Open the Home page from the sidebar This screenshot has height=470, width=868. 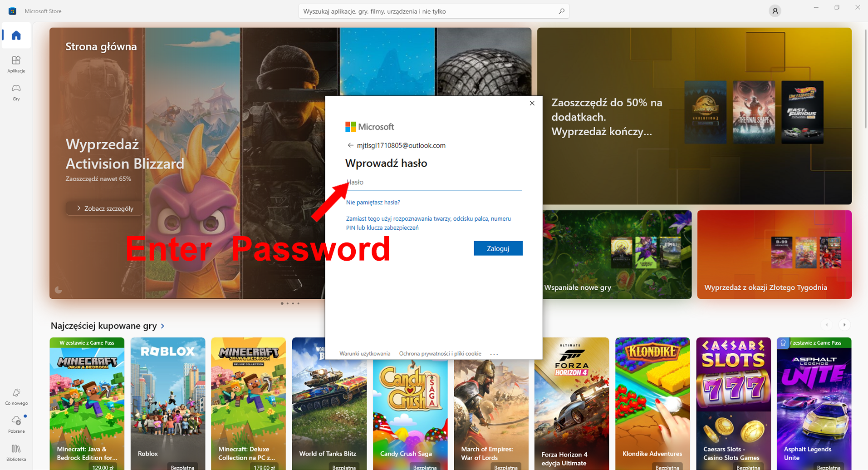point(16,35)
